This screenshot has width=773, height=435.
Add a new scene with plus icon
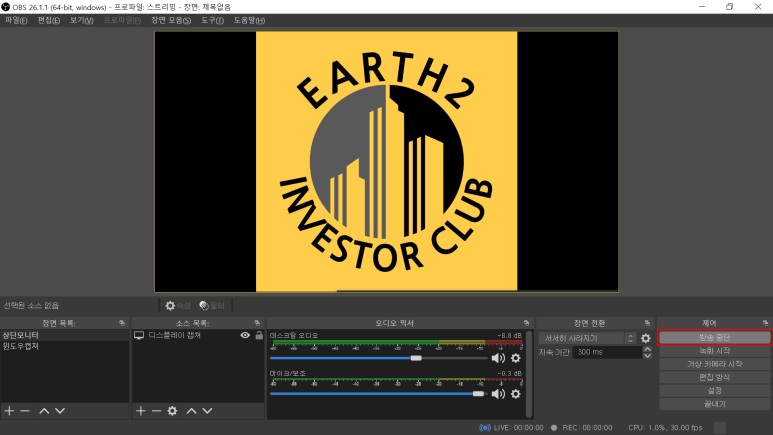point(9,410)
